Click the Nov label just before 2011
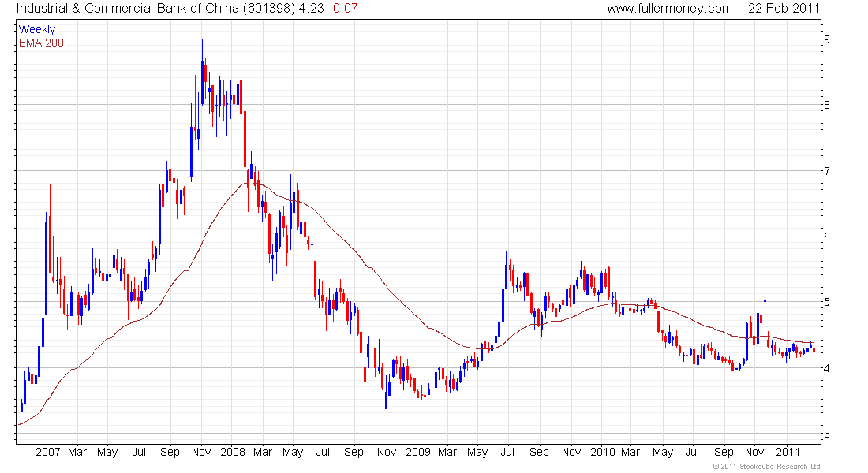This screenshot has width=868, height=473. click(754, 452)
